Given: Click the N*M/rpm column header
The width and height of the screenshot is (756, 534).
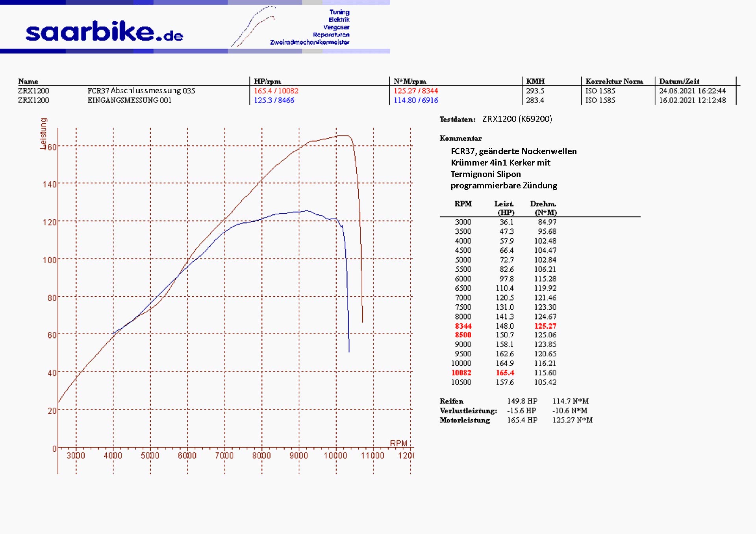Looking at the screenshot, I should 409,81.
